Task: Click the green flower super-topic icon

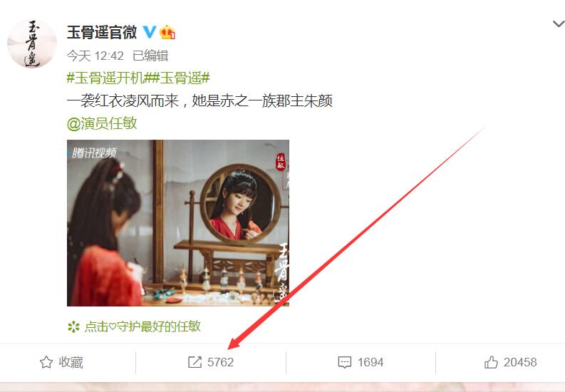Action: coord(73,327)
